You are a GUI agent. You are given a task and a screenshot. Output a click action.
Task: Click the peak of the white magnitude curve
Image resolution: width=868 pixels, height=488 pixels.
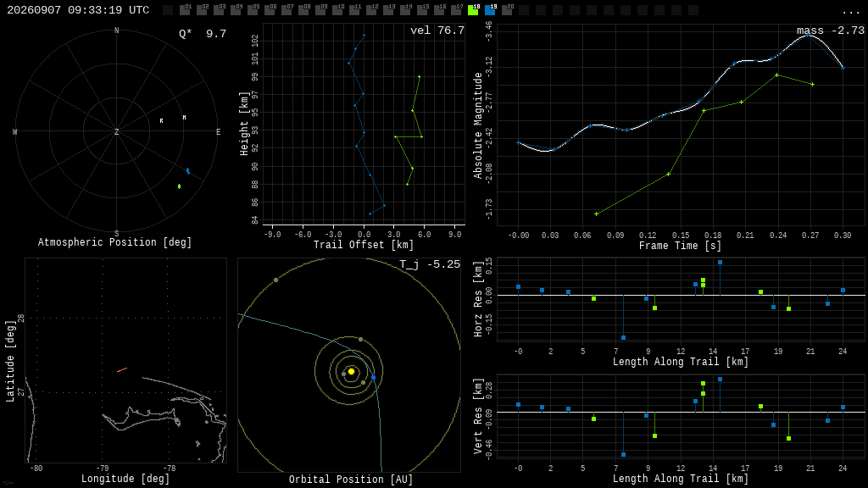(809, 34)
